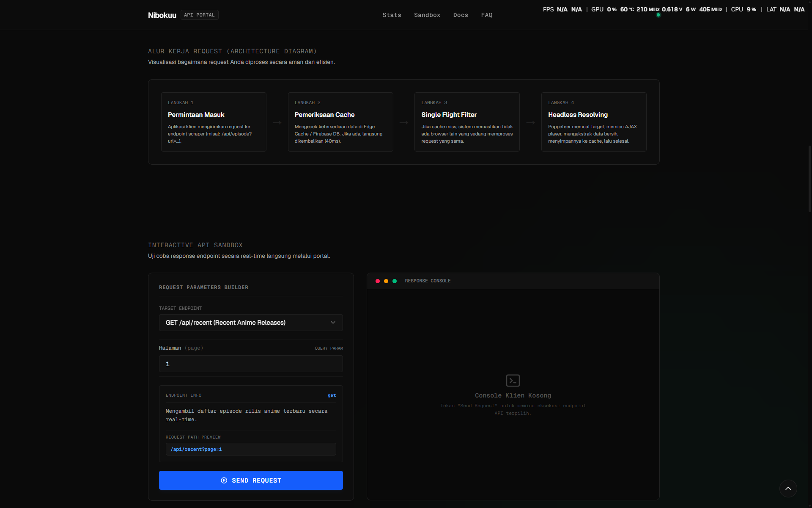Viewport: 812px width, 508px height.
Task: Click the orange dot in Response Console
Action: pyautogui.click(x=386, y=281)
